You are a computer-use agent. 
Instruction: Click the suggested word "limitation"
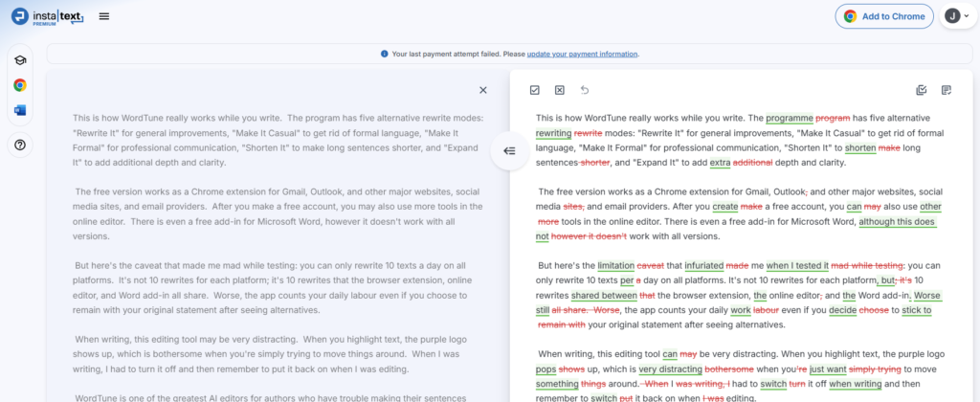point(615,266)
